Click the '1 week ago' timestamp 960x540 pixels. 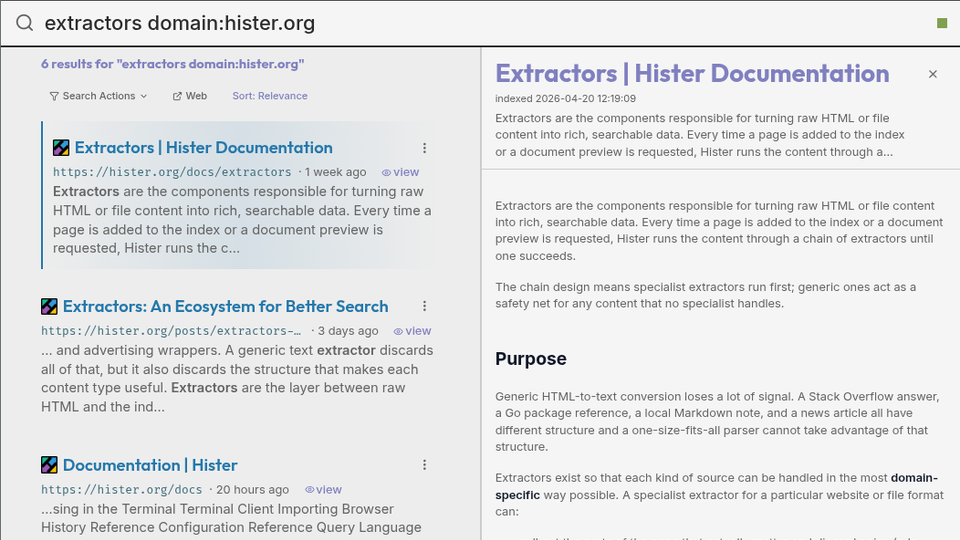click(x=336, y=172)
